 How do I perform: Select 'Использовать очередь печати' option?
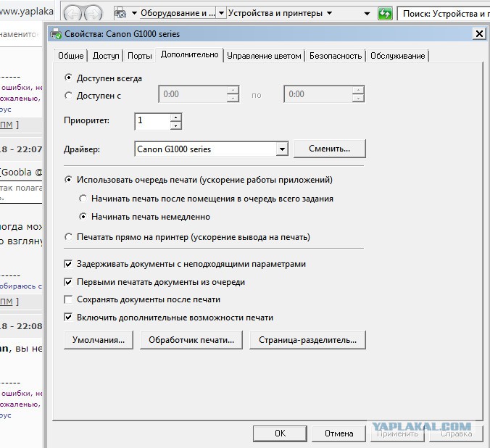[68, 180]
